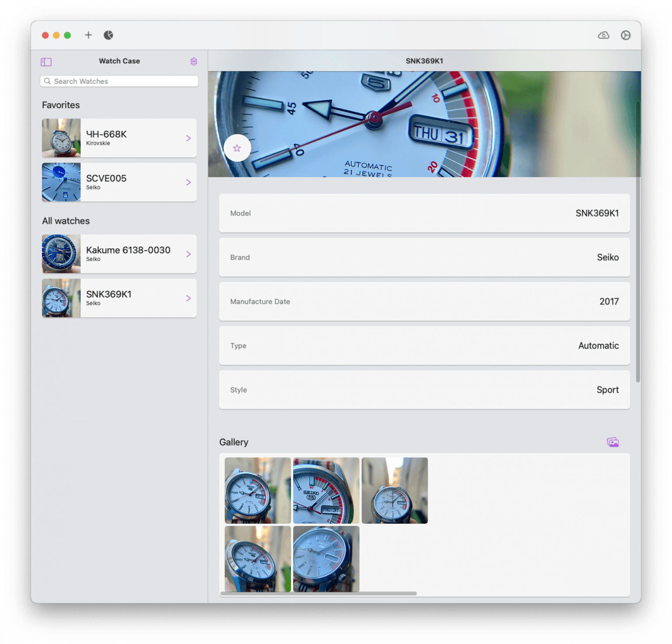The image size is (672, 644).
Task: Toggle favorite star on SNK369K1
Action: coord(237,148)
